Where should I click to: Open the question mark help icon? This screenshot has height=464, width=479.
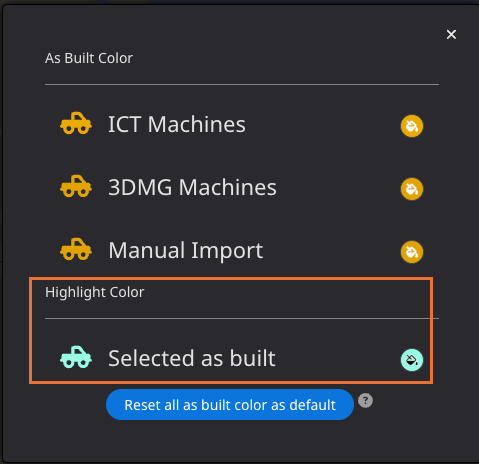click(x=365, y=400)
